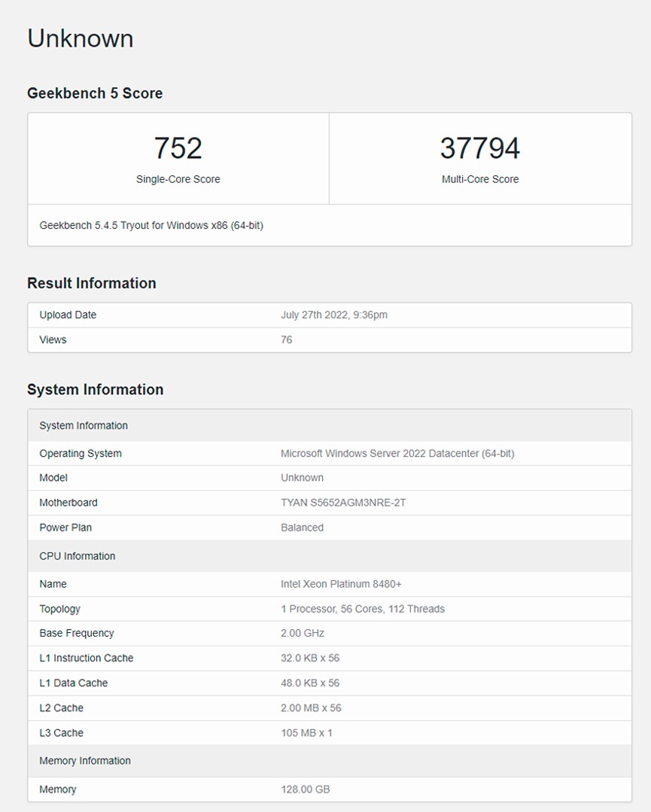Screen dimensions: 651x812
Task: Select the '128.00 GB' memory value
Action: pyautogui.click(x=305, y=789)
